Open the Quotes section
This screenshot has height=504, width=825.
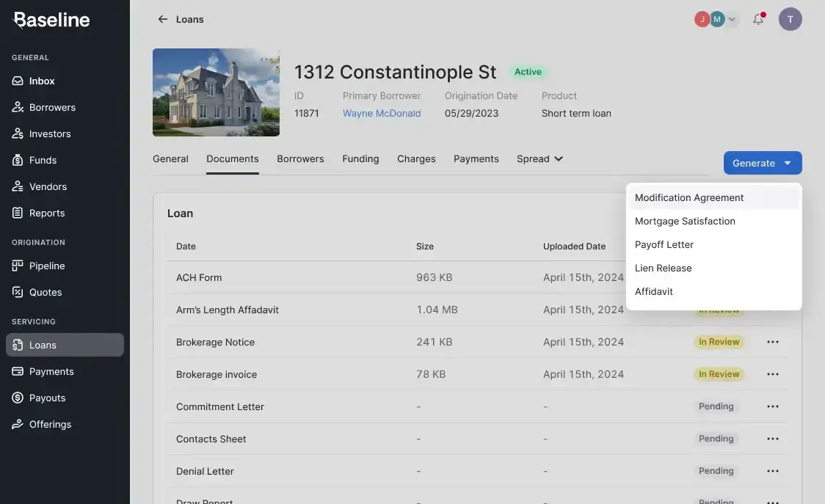click(45, 292)
